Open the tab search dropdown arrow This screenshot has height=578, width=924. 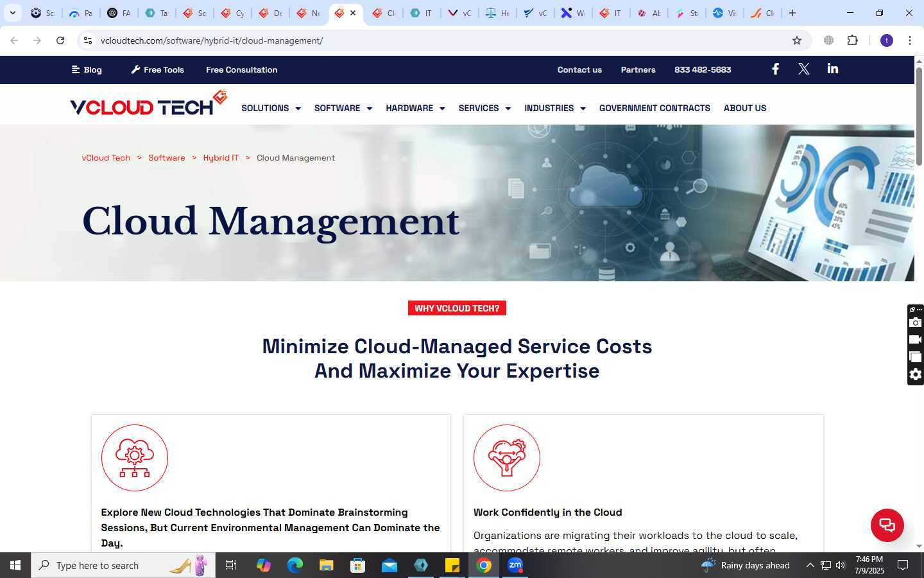click(12, 13)
